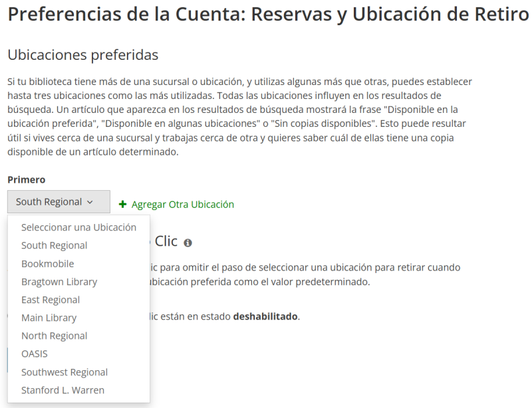Select Main Library as location
This screenshot has width=532, height=408.
(49, 318)
